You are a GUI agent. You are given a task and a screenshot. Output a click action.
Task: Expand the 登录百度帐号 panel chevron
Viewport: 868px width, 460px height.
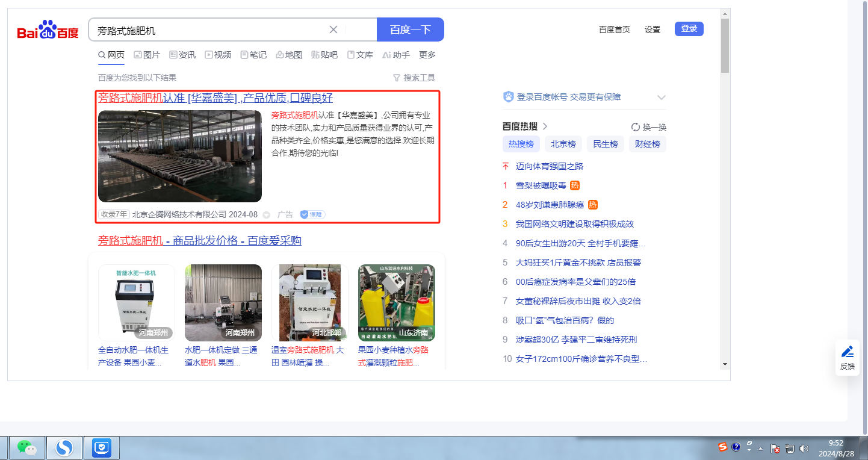pos(662,98)
